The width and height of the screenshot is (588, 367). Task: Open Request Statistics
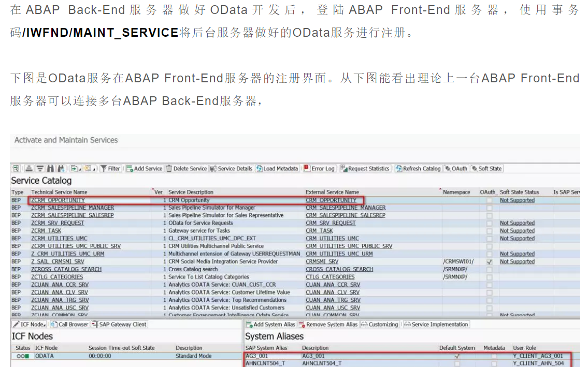point(365,169)
